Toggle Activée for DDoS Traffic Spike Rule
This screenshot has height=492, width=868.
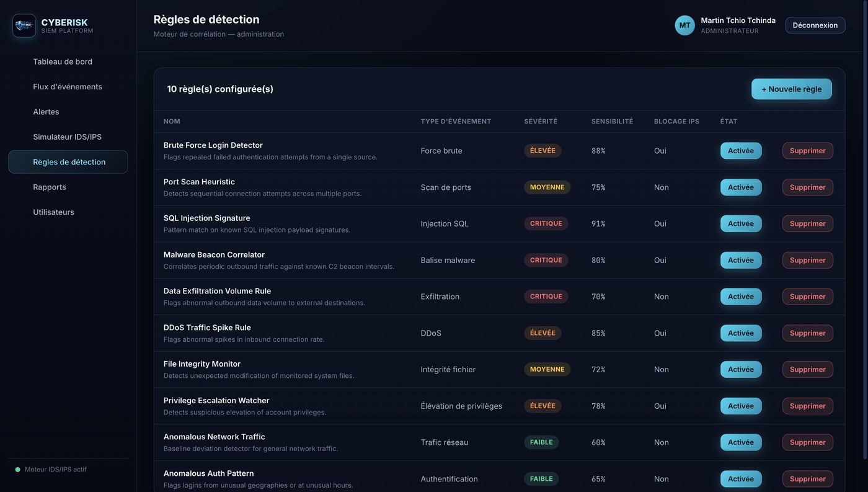(x=741, y=333)
